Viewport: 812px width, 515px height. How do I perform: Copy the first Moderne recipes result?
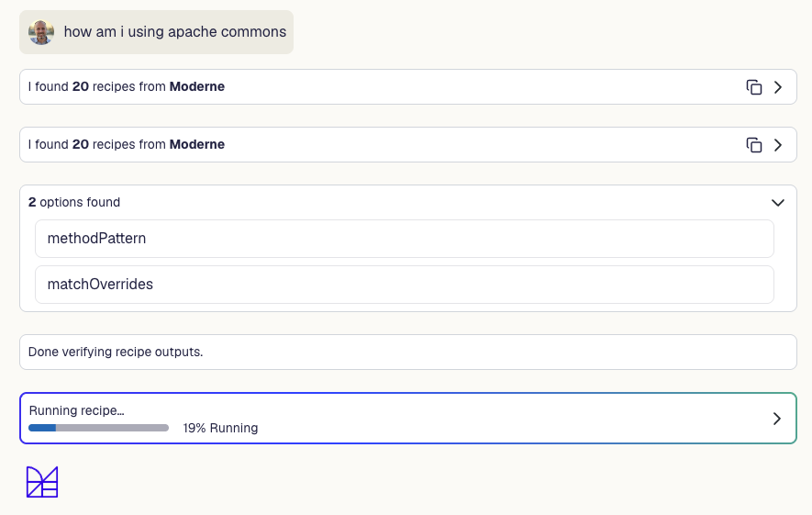pos(754,87)
